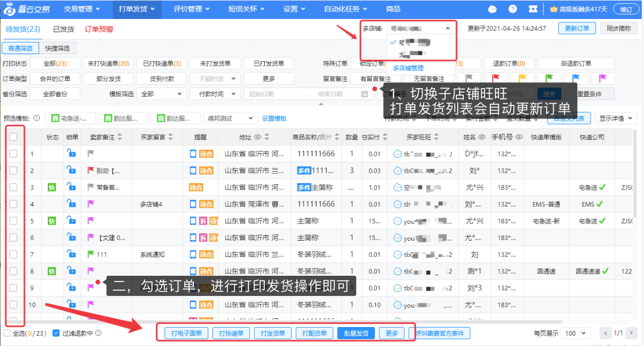The width and height of the screenshot is (644, 346).
Task: Sort by the 卖家备注 column arrows
Action: (x=120, y=137)
